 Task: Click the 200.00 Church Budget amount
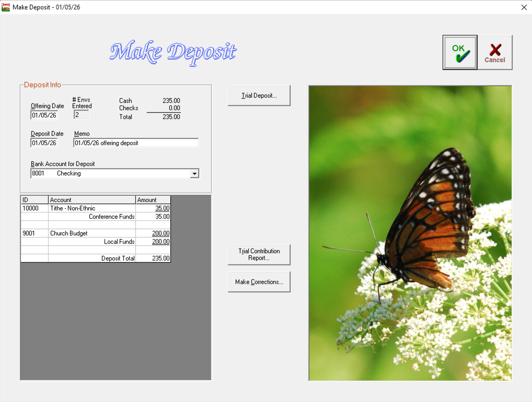point(160,233)
